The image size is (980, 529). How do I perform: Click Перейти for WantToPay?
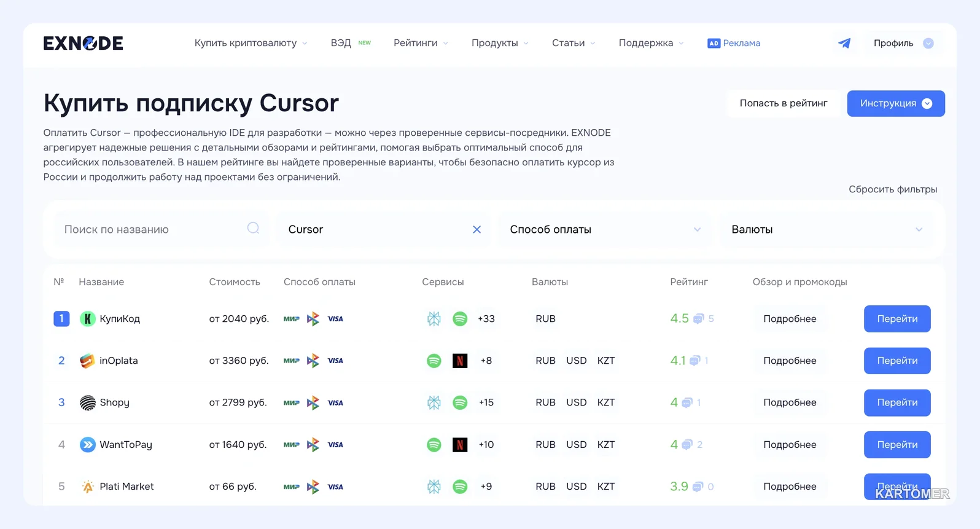[897, 445]
